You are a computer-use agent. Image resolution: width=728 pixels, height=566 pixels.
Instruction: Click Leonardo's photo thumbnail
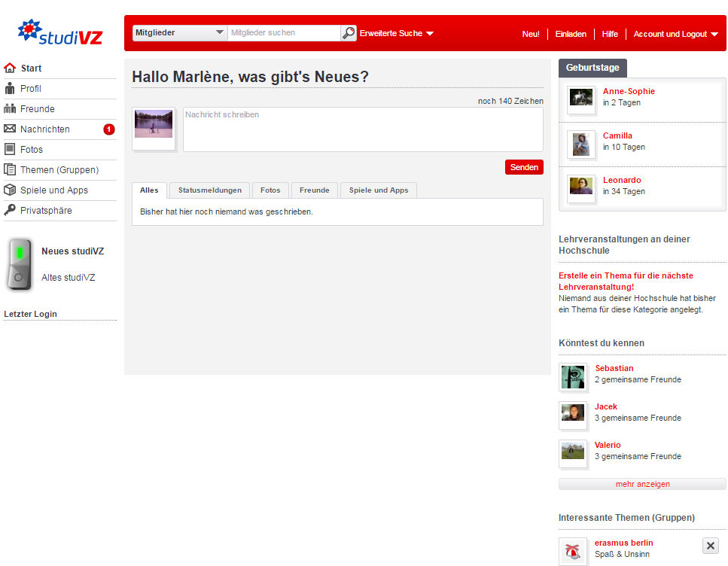(581, 188)
